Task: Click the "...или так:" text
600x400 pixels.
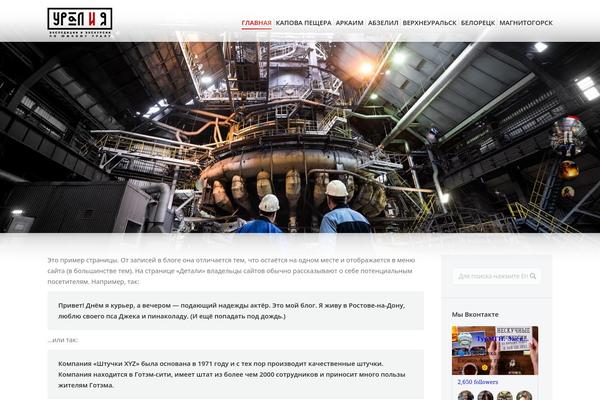Action: 63,340
